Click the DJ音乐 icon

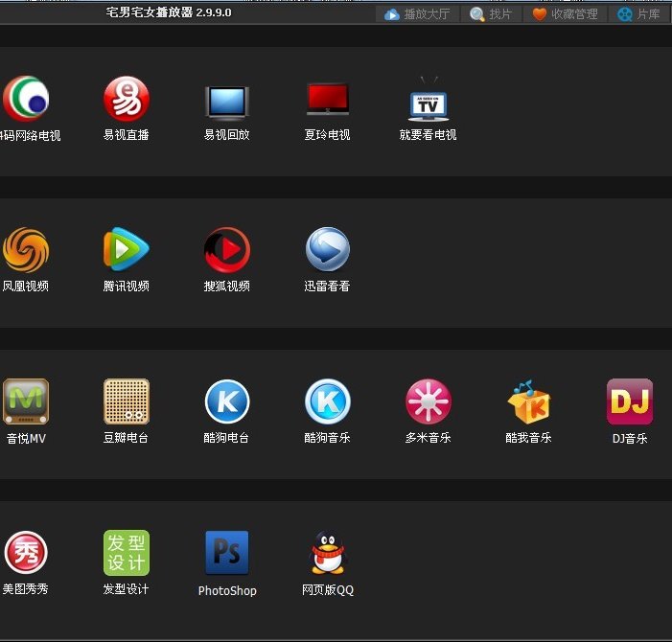[630, 401]
